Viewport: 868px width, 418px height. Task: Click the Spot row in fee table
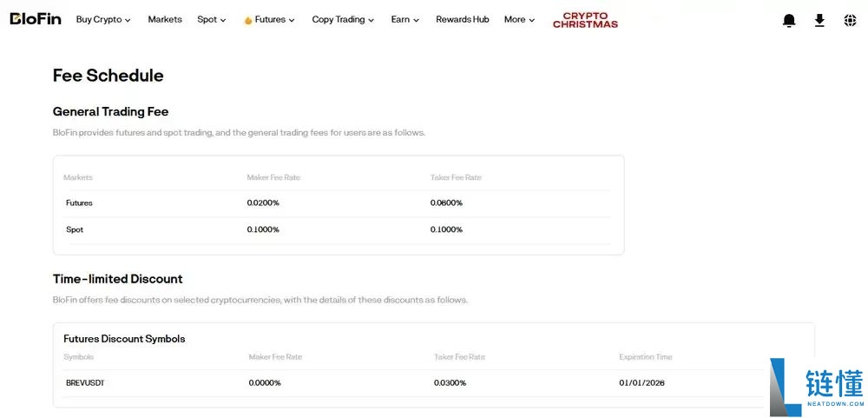[x=338, y=229]
